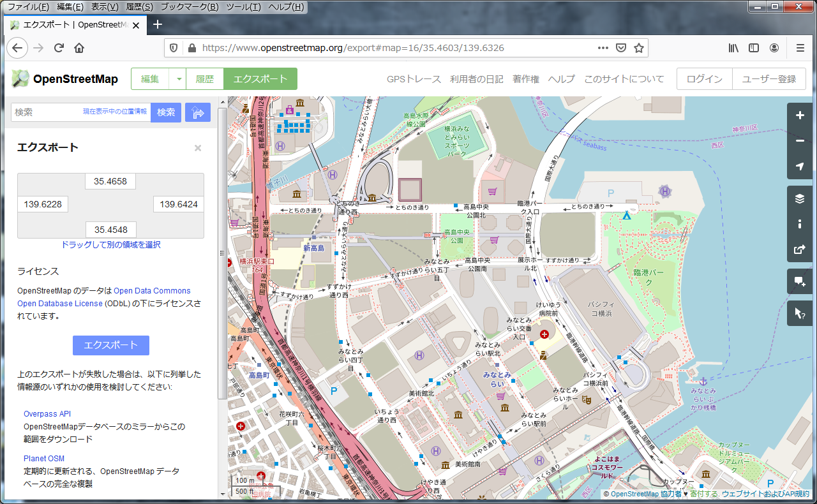
Task: Click the ユーザー登録 button
Action: click(769, 79)
